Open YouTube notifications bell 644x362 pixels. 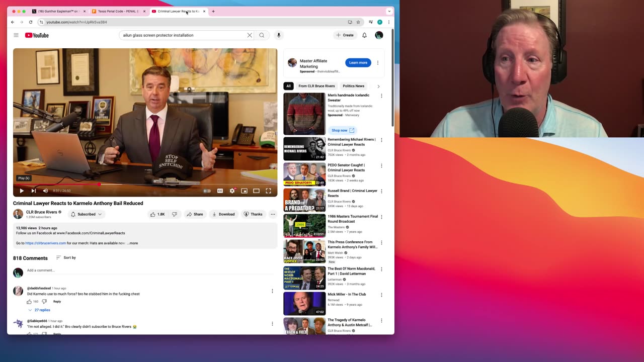pos(364,35)
